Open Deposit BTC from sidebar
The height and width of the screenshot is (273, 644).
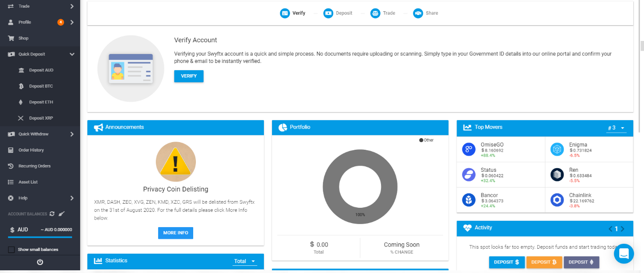(41, 86)
